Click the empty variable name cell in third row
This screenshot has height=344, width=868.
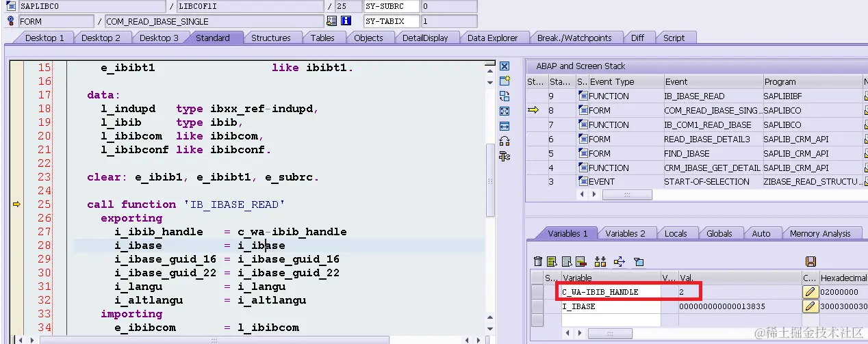coord(611,320)
